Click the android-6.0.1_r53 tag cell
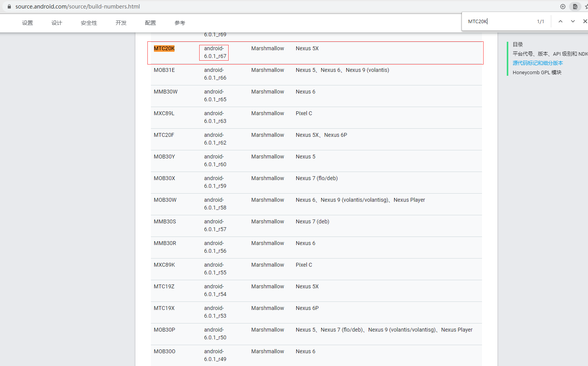The image size is (588, 366). click(x=215, y=312)
